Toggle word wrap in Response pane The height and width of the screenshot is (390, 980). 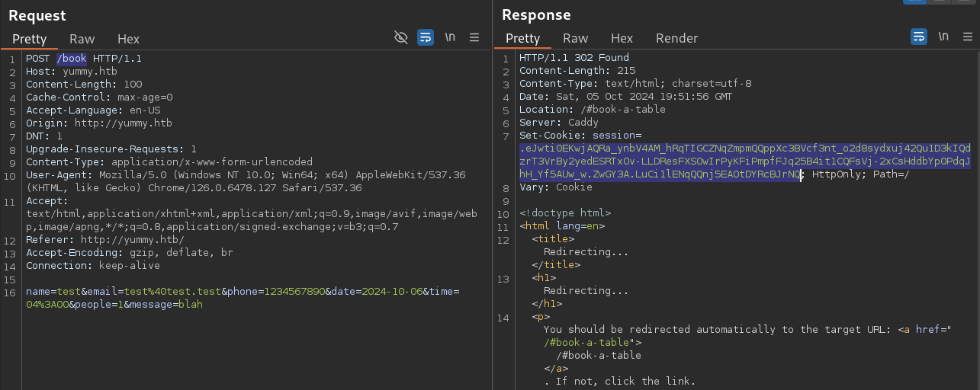919,37
